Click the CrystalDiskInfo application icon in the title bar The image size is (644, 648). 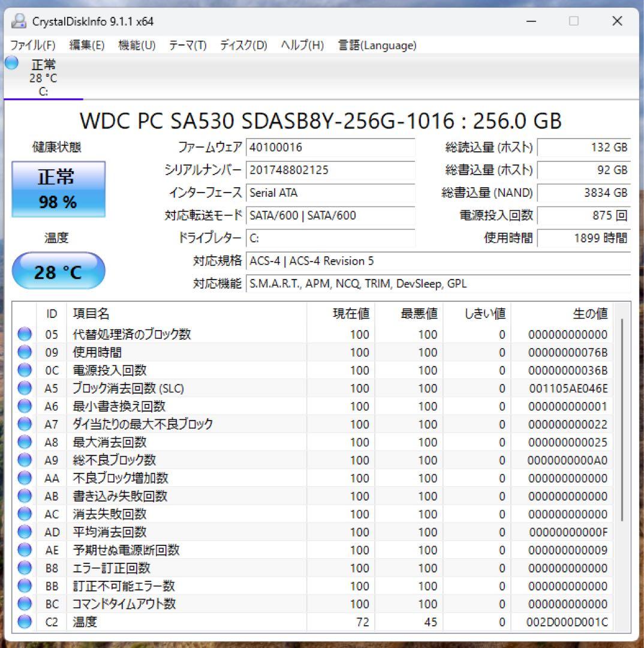pos(19,21)
